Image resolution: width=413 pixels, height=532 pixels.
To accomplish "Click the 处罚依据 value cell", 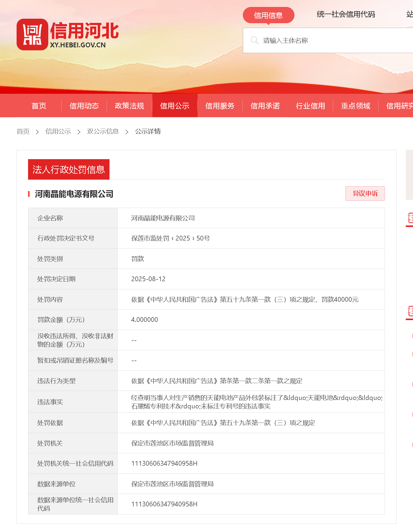I will (x=251, y=423).
